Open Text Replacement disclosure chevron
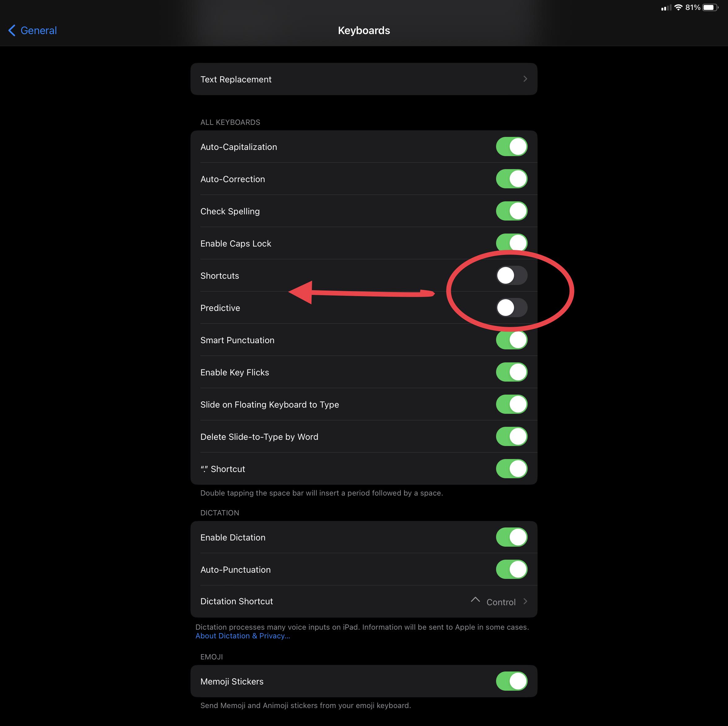Image resolution: width=728 pixels, height=726 pixels. [525, 79]
